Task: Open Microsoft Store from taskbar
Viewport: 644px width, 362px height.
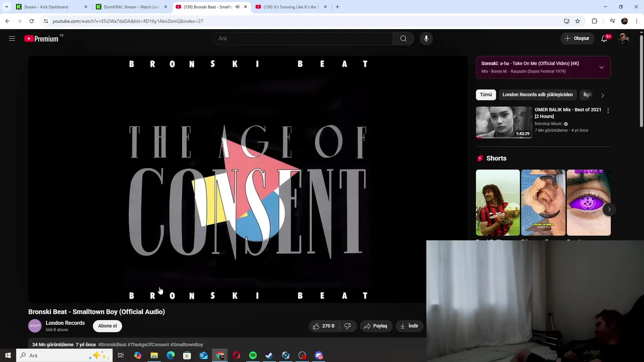Action: pyautogui.click(x=187, y=355)
